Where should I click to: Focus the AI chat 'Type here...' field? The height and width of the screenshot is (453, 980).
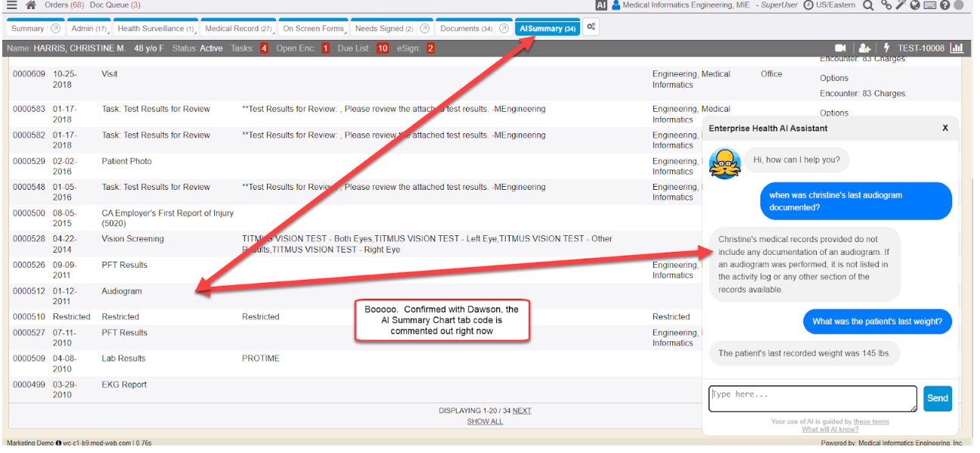(x=812, y=399)
